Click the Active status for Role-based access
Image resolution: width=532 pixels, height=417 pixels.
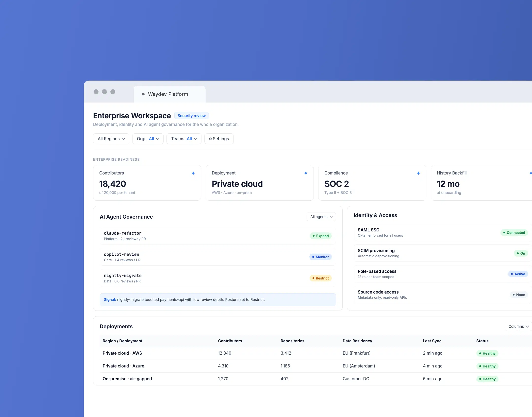[518, 274]
